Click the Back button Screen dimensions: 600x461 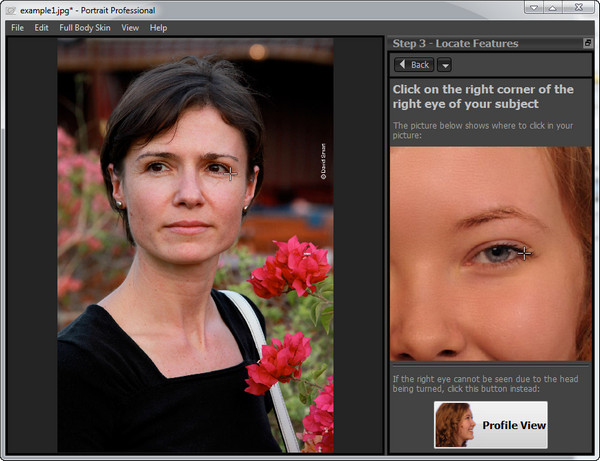414,65
